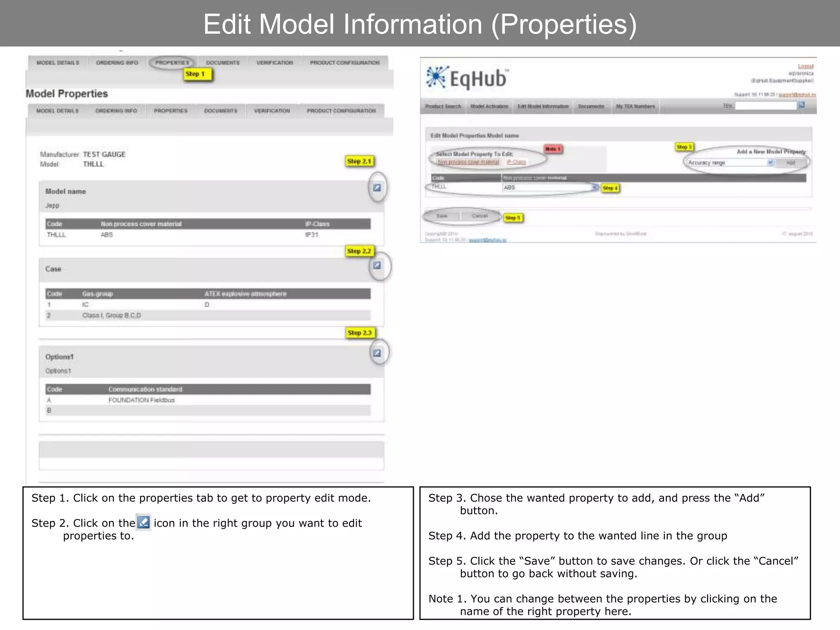Click the EqHub logo
Viewport: 840px width, 630px height.
467,78
